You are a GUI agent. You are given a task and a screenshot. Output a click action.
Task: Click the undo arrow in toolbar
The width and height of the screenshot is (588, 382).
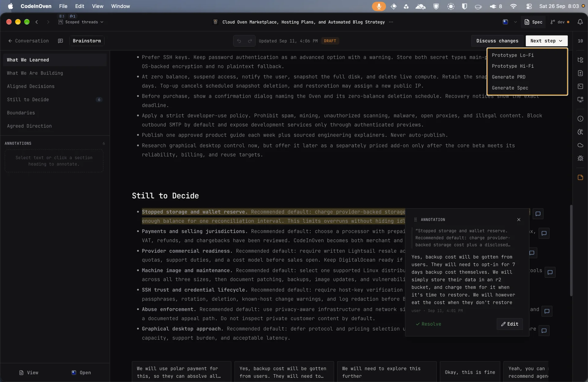tap(239, 41)
